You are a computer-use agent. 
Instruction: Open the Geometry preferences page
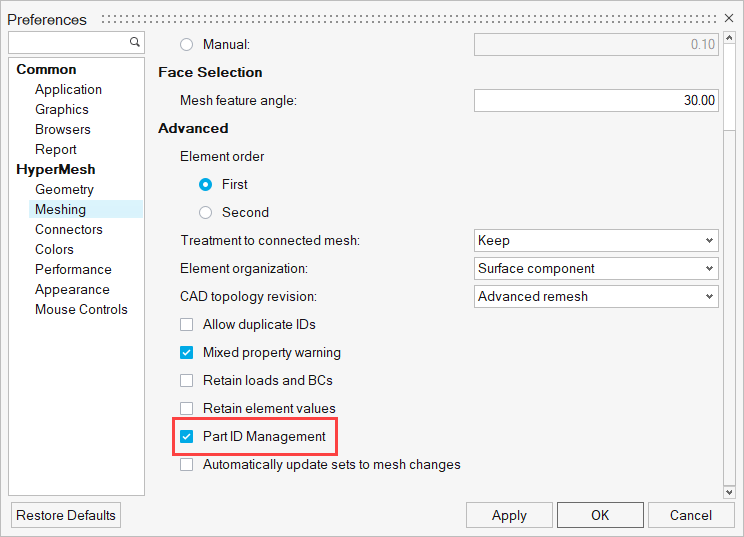click(x=64, y=190)
